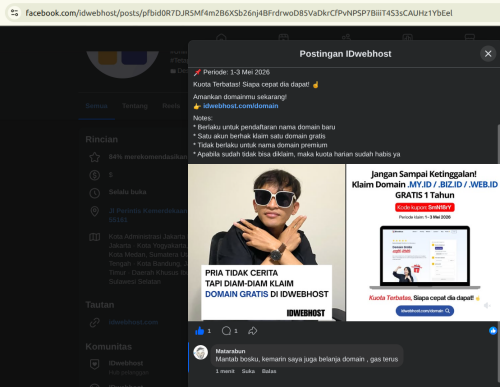
Task: Close the Postingan IDwebhost dialog
Action: [488, 54]
